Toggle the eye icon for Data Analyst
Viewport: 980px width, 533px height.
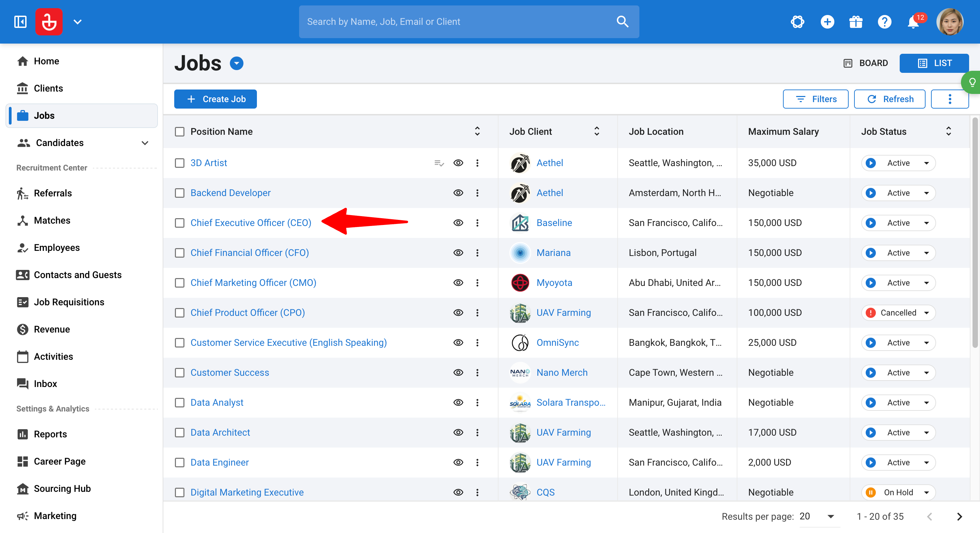click(458, 403)
